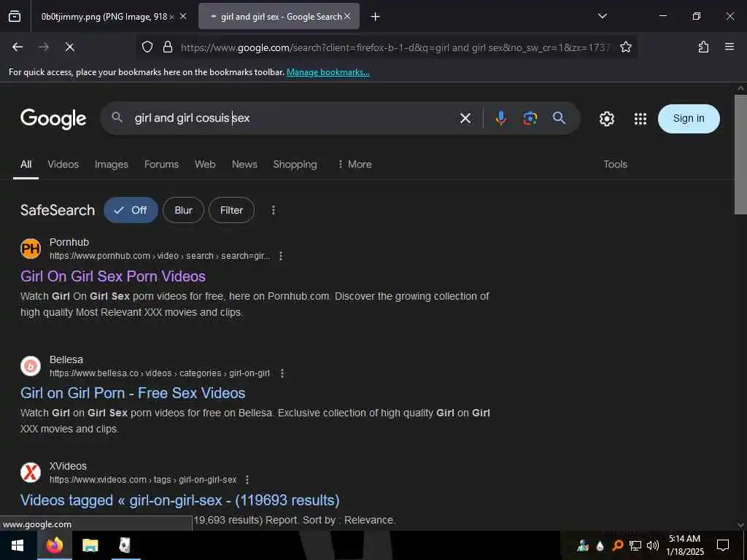This screenshot has height=560, width=747.
Task: Stop page loading with the X button
Action: (x=69, y=47)
